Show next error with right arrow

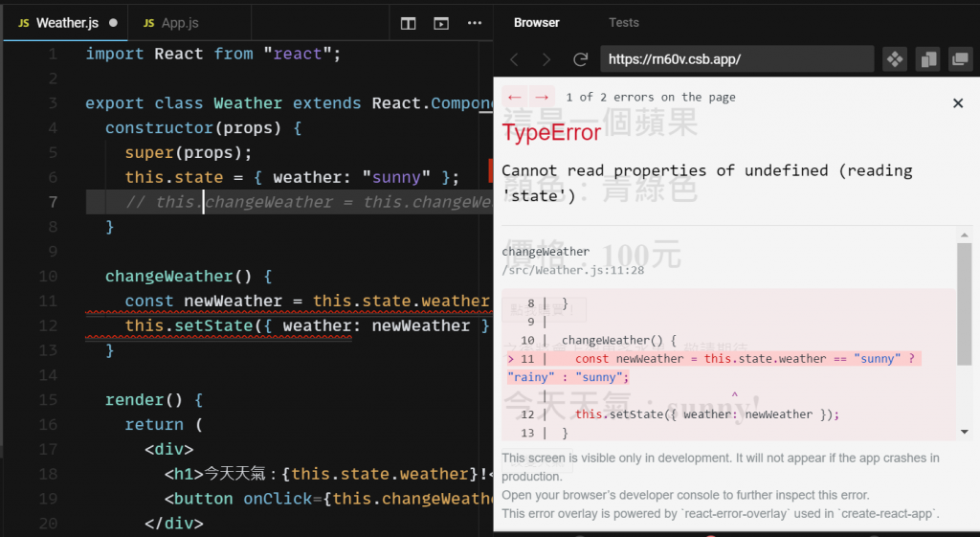tap(542, 97)
